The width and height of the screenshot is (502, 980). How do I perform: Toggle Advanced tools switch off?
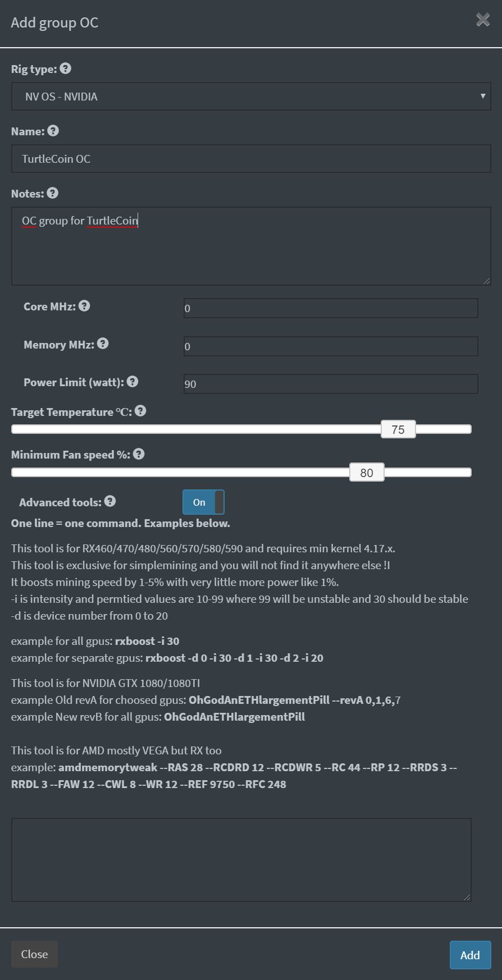tap(203, 502)
